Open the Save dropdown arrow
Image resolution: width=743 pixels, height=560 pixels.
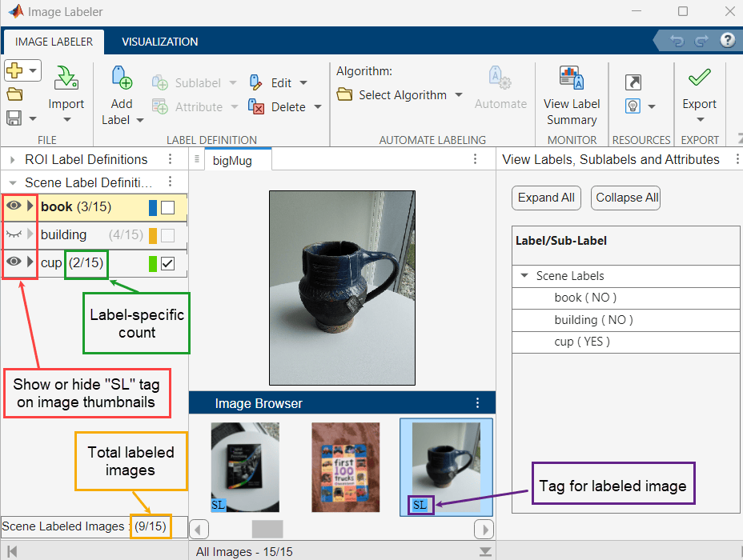[x=33, y=118]
